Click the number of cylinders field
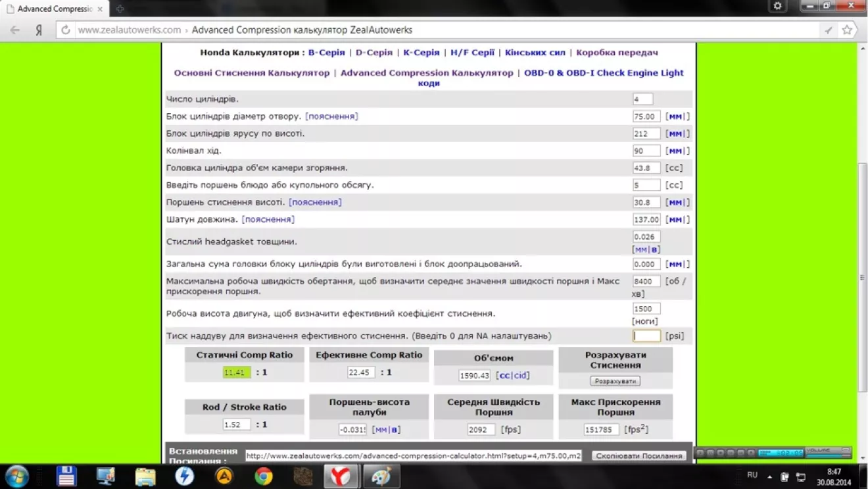This screenshot has height=489, width=868. [x=642, y=99]
